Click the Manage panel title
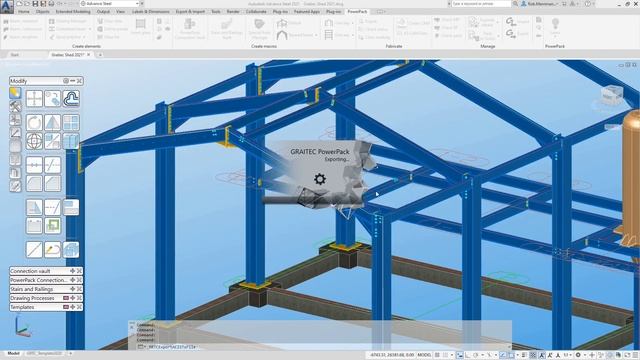Screen dimensions: 640x360 click(487, 46)
